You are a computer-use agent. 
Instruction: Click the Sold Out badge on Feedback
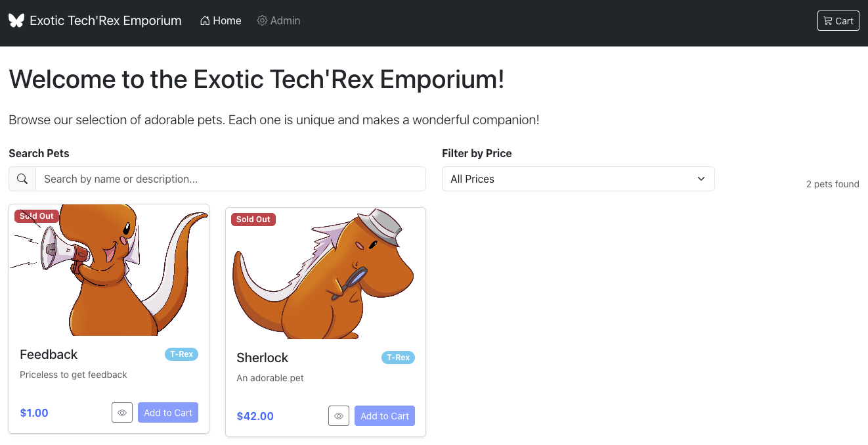[x=37, y=216]
